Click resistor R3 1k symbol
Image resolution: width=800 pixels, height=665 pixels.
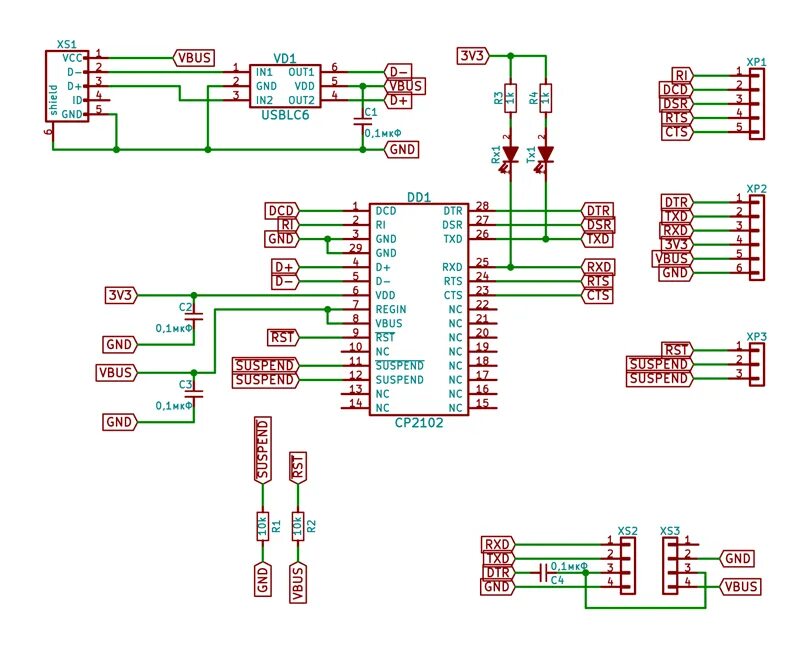[x=510, y=98]
